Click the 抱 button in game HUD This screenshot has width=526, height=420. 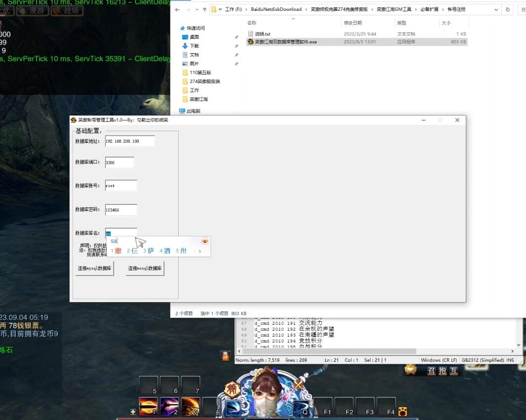[443, 371]
